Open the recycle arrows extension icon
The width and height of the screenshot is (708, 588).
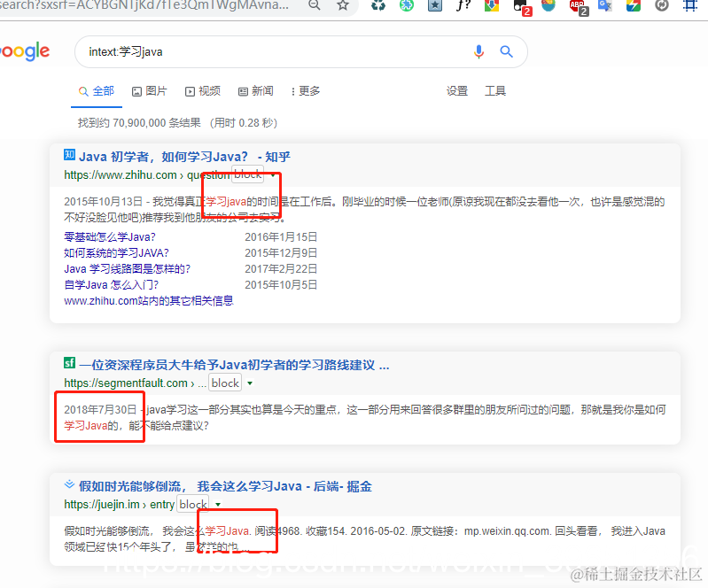point(378,5)
